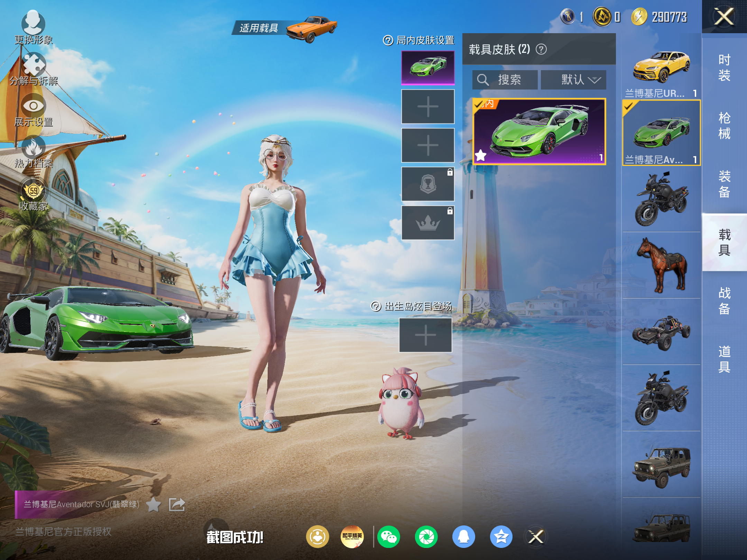Favorite the skin via the bottom-left star
Screen dimensions: 747x560
coord(153,505)
